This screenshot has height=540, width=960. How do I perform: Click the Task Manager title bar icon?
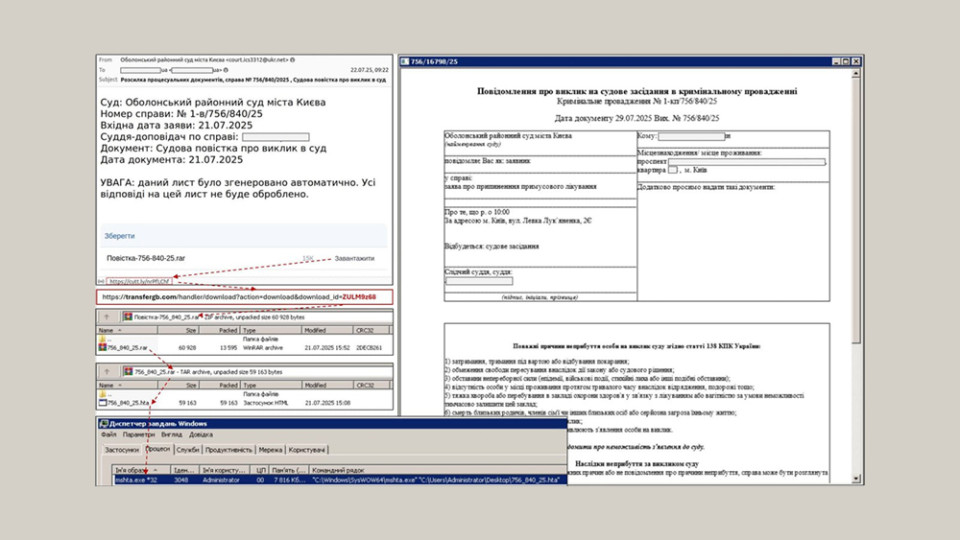(x=103, y=424)
